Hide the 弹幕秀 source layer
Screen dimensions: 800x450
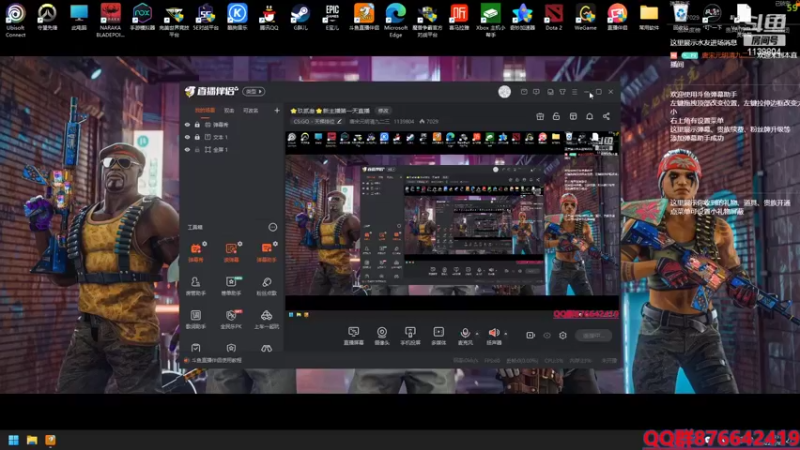[187, 124]
